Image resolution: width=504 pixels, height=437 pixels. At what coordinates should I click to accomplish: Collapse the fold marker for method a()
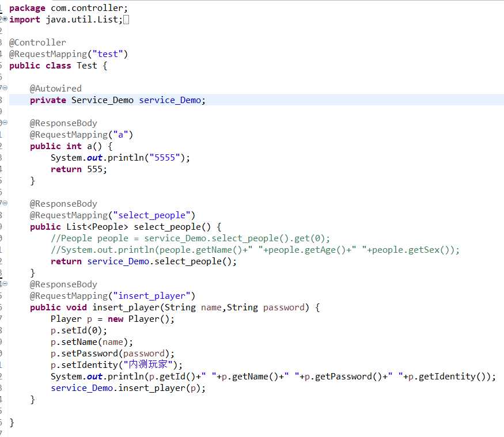(5, 123)
